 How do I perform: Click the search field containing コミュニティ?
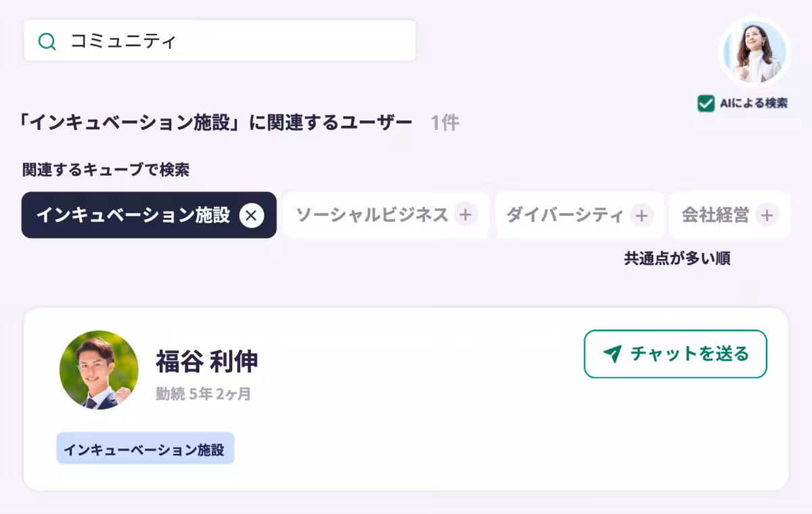click(220, 41)
